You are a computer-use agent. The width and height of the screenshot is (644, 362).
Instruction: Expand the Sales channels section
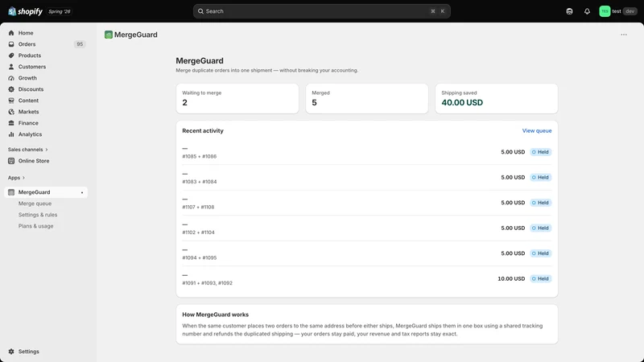pyautogui.click(x=28, y=150)
